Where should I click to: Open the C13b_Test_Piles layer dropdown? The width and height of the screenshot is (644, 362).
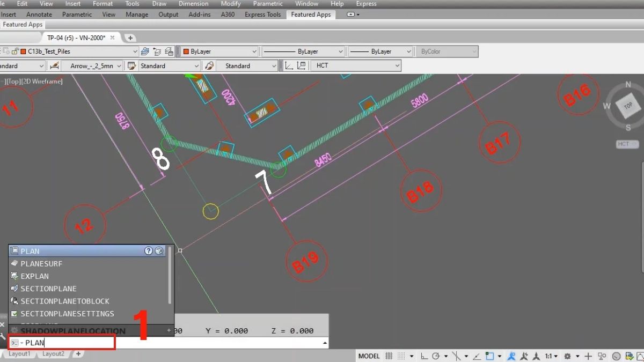pos(135,51)
